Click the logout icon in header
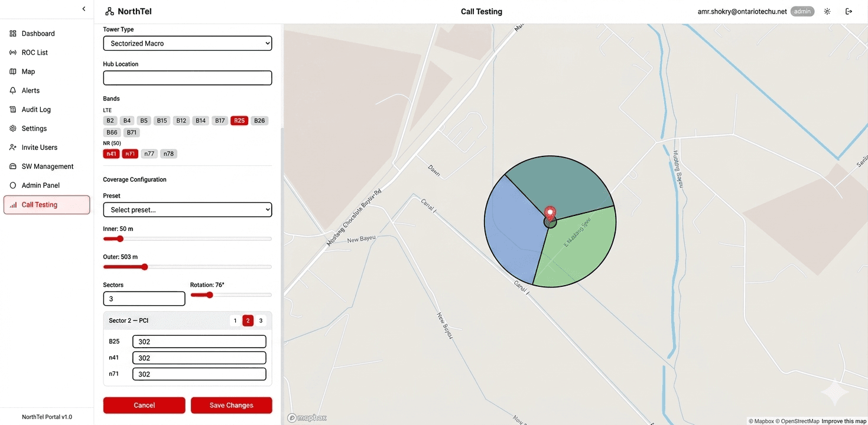Screen dimensions: 868x425 [x=849, y=11]
